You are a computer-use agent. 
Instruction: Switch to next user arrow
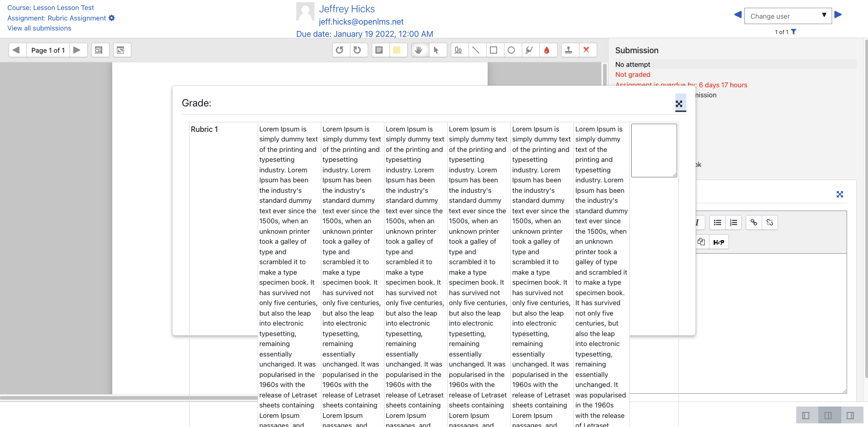pos(838,15)
